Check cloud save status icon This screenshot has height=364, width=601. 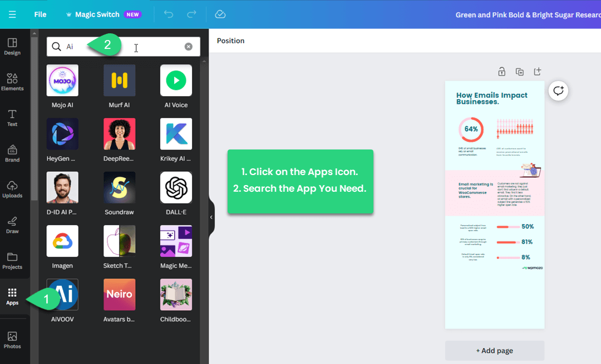coord(220,14)
